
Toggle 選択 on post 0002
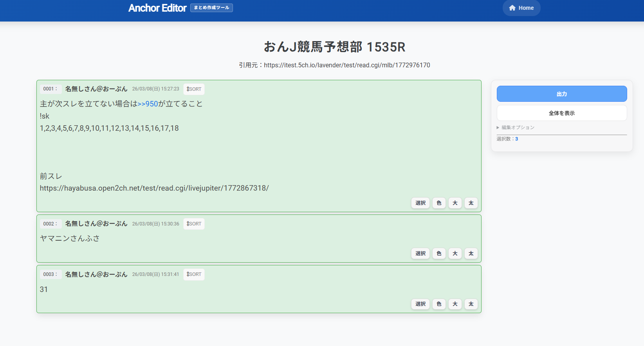[420, 254]
